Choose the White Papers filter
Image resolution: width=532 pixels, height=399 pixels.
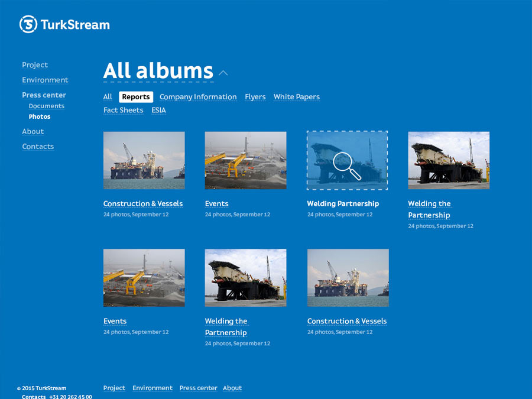[x=296, y=97]
